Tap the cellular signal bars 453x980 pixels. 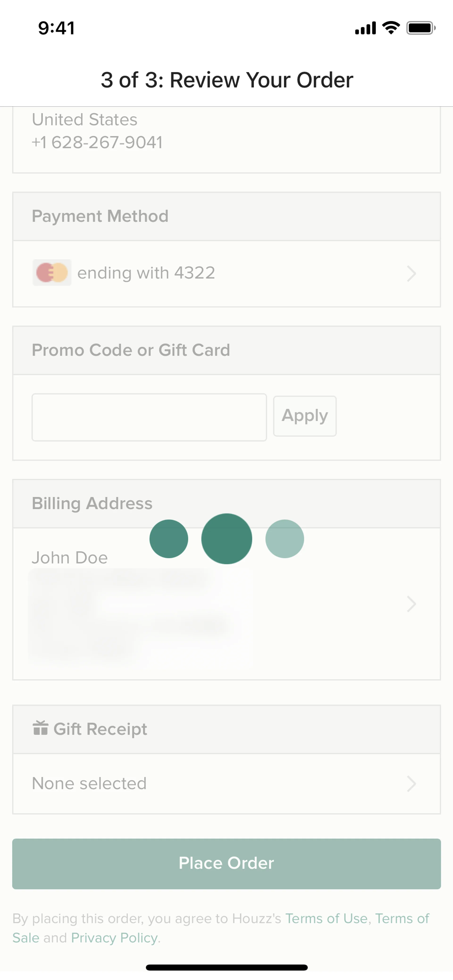pos(365,28)
